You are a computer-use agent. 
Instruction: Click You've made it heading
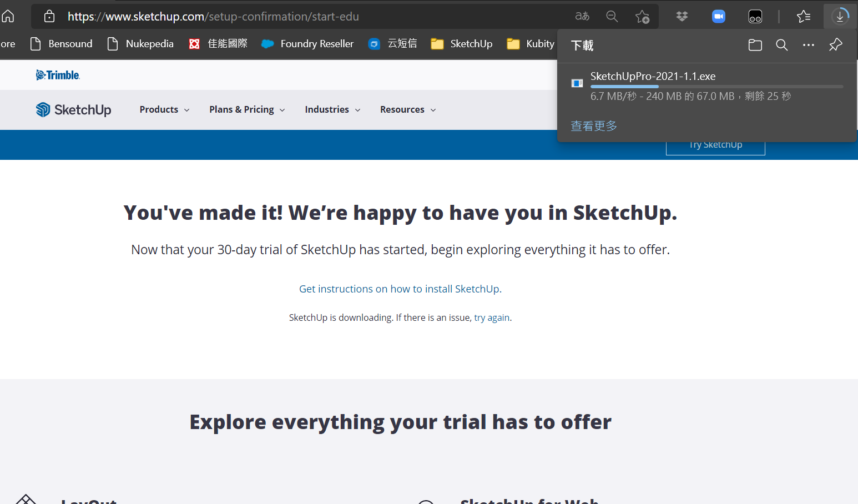[x=400, y=213]
